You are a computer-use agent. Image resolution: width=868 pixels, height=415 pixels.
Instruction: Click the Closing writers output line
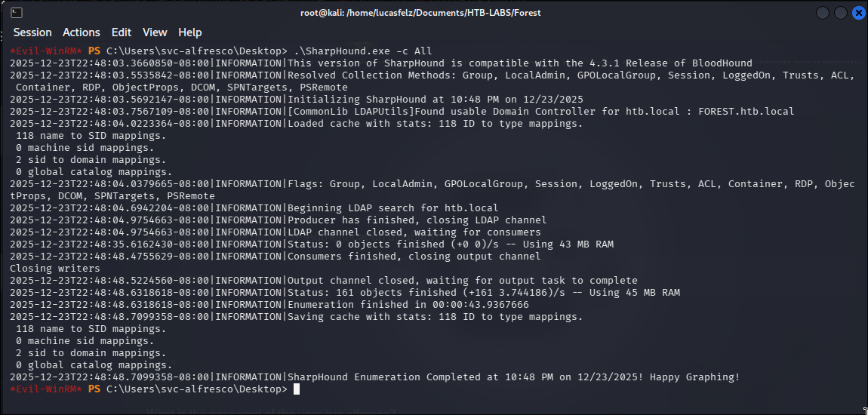(55, 269)
